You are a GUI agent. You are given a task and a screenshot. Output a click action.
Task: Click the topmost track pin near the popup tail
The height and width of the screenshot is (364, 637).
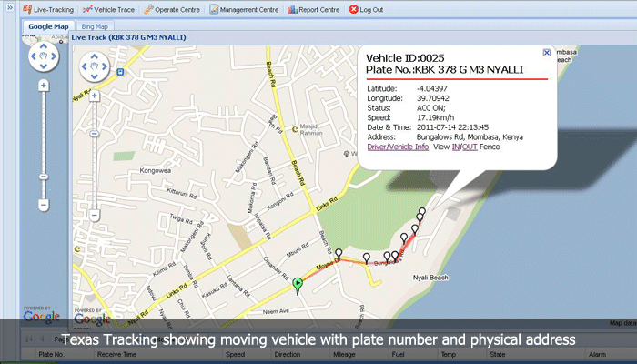422,212
